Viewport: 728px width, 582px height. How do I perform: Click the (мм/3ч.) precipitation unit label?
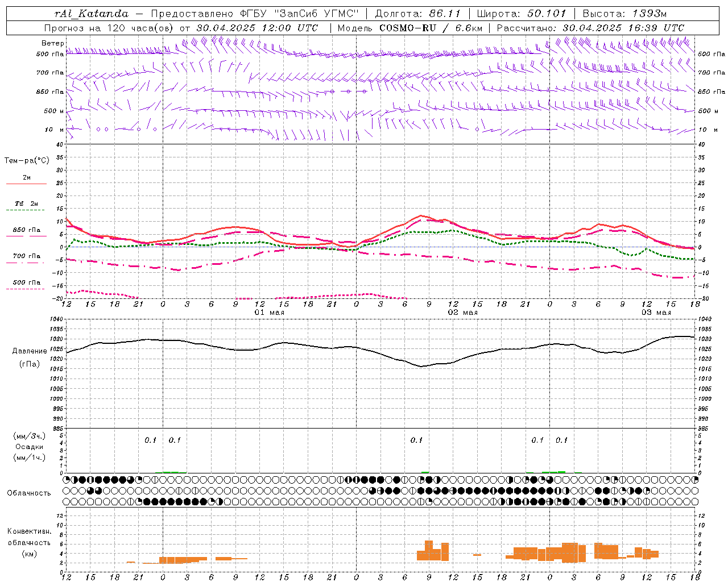click(x=30, y=436)
